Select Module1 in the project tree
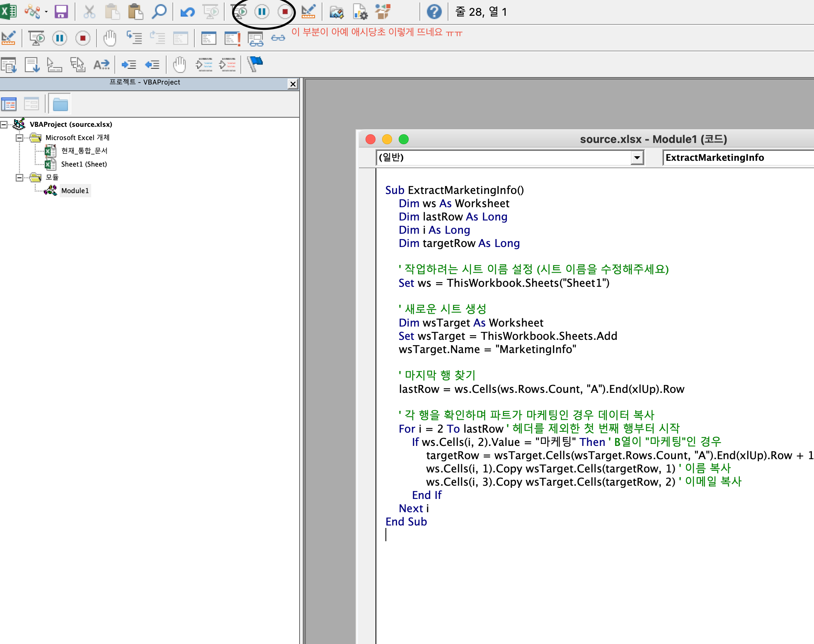The width and height of the screenshot is (814, 644). coord(75,191)
